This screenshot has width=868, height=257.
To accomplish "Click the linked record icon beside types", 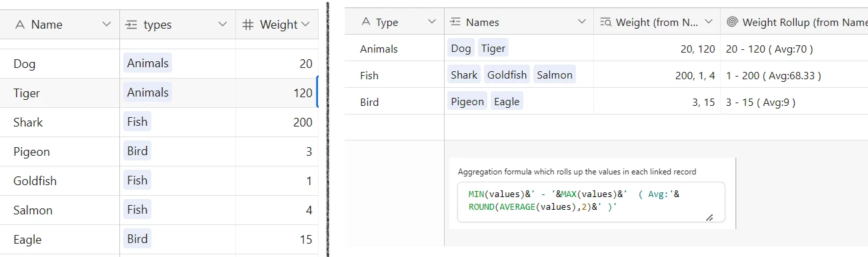I will pyautogui.click(x=131, y=25).
